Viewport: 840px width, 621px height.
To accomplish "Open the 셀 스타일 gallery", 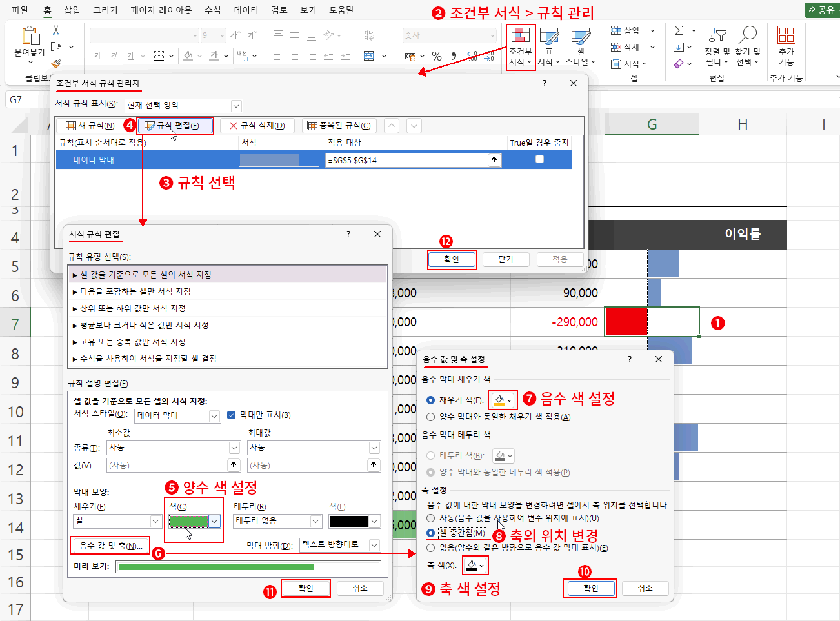I will (580, 47).
